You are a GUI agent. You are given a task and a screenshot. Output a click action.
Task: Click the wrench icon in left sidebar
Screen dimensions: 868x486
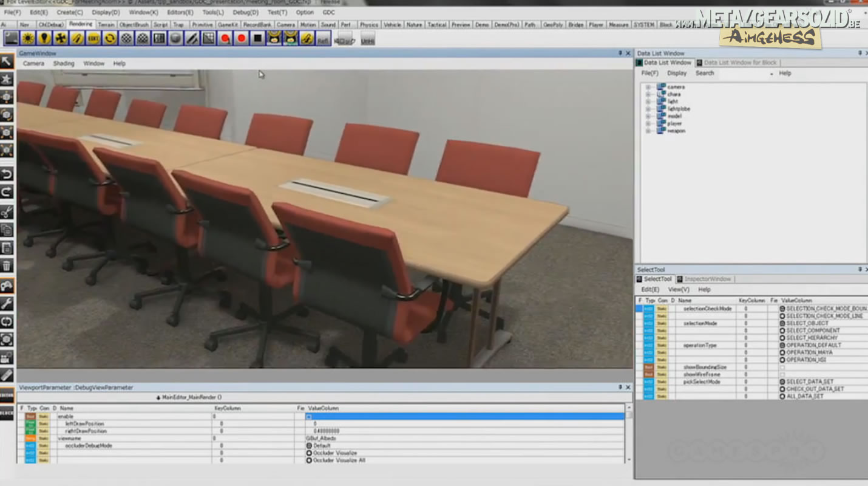[7, 304]
